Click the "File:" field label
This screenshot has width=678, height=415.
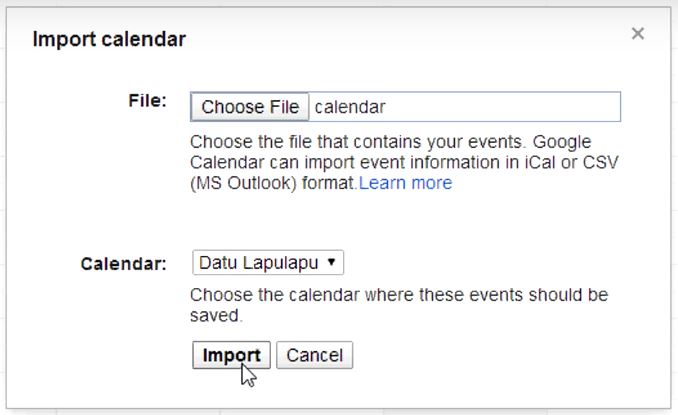click(x=147, y=101)
